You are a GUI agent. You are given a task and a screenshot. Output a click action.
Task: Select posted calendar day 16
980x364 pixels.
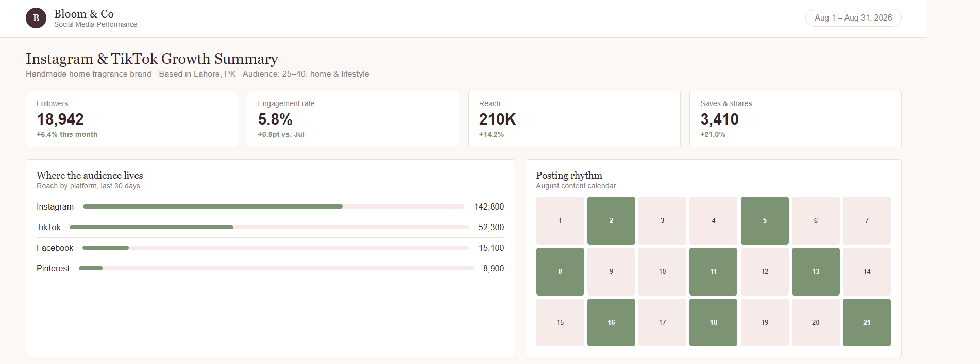click(611, 322)
